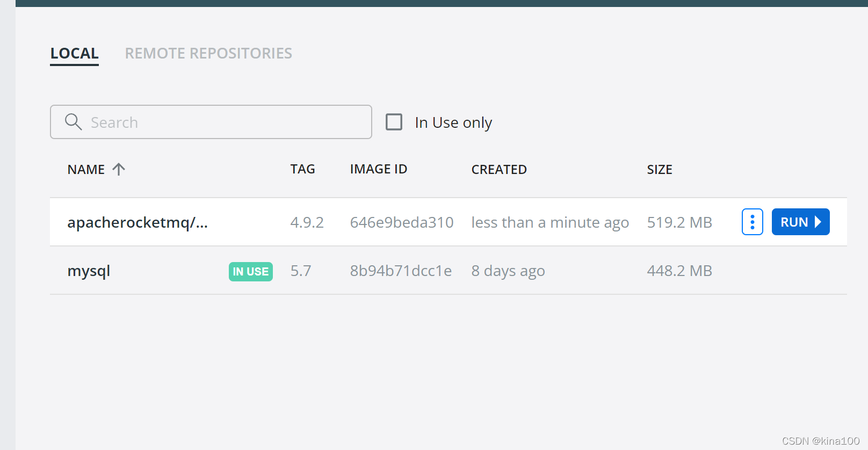The image size is (868, 450).
Task: Click the SIZE column header
Action: (x=660, y=170)
